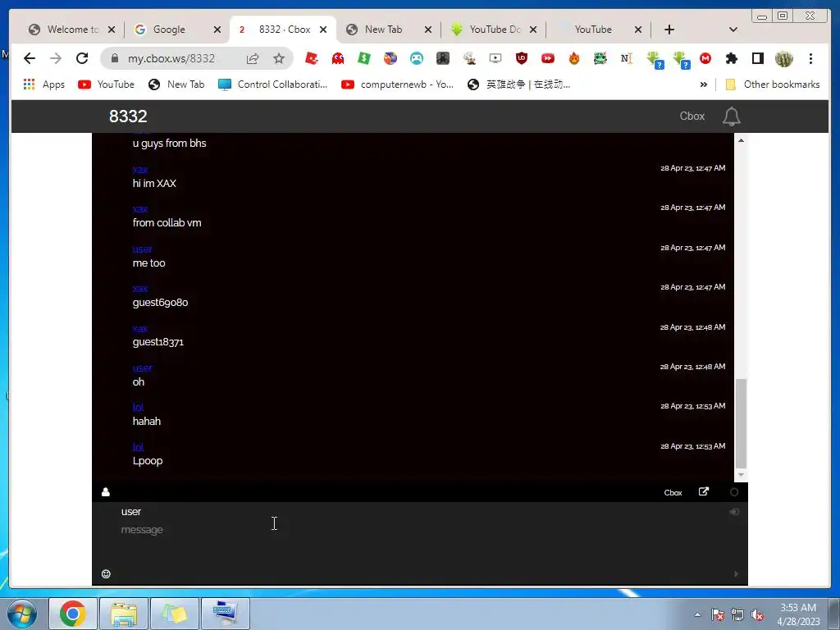Click the chat scrollbar thumb

click(741, 423)
